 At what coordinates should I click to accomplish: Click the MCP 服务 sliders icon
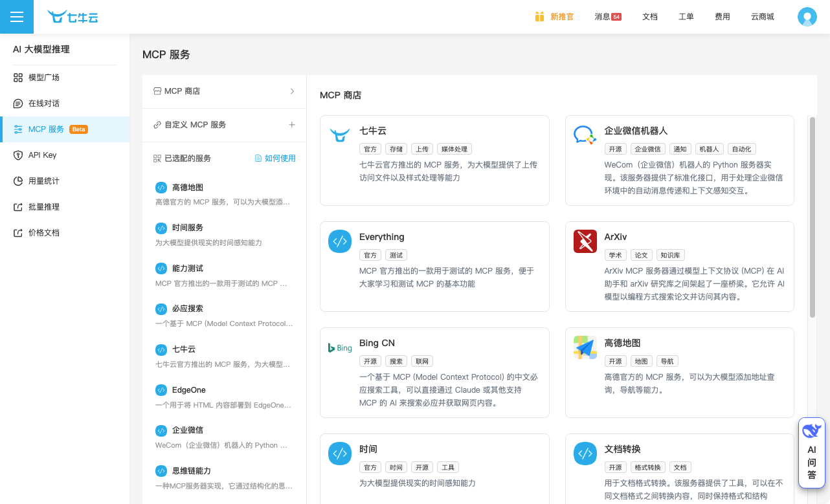[x=18, y=129]
